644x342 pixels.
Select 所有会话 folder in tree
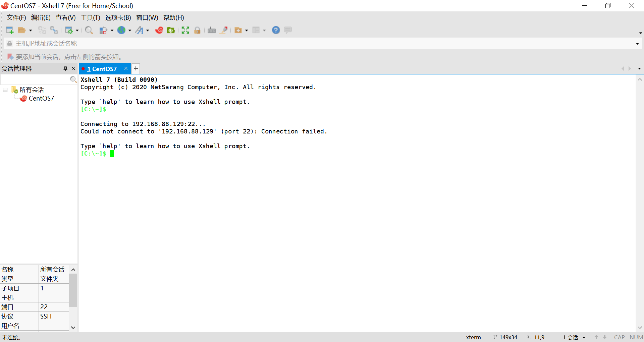32,90
